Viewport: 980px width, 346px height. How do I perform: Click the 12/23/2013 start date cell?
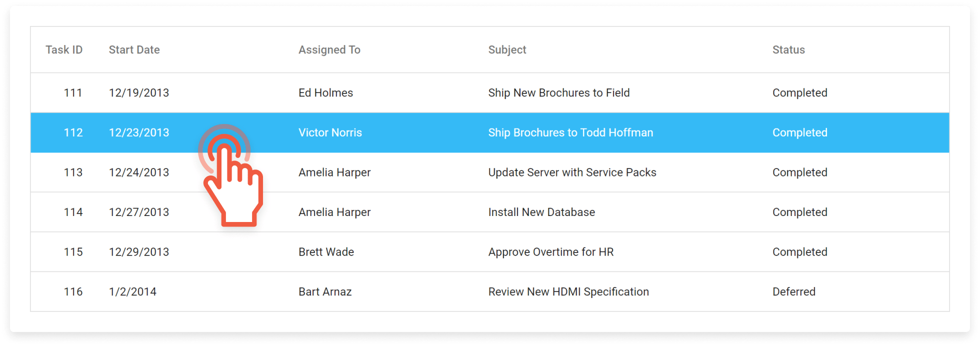139,133
